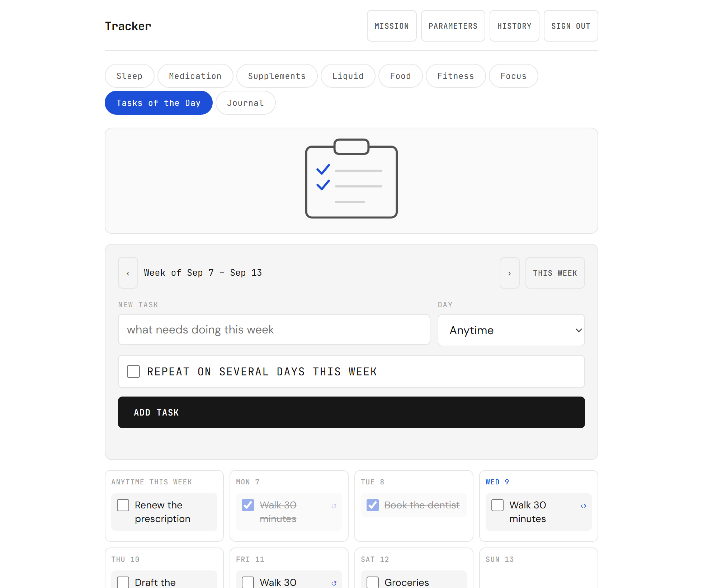Switch to the Medication tab
Image resolution: width=703 pixels, height=588 pixels.
pos(195,76)
